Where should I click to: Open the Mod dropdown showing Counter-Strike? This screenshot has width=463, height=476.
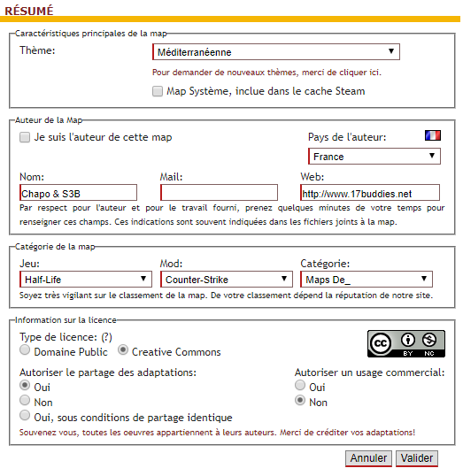coord(227,279)
